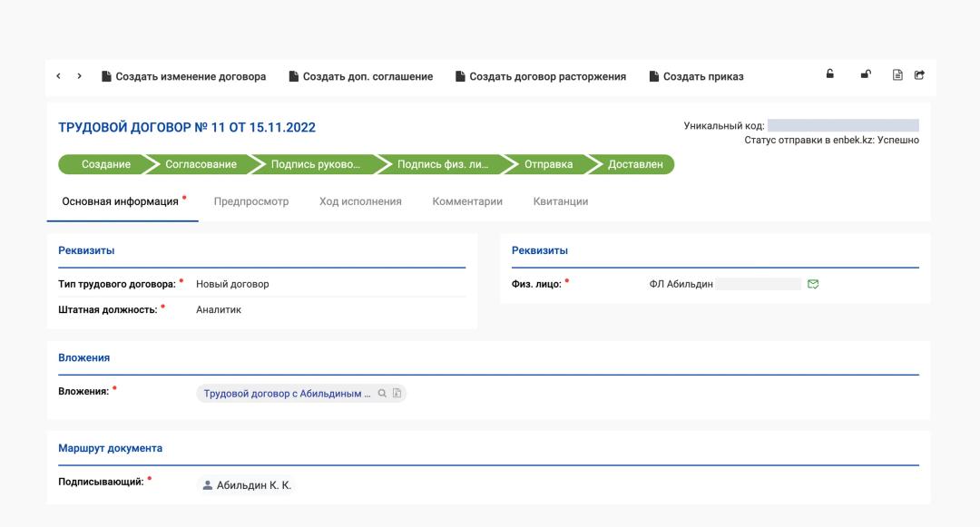Select the Согласование workflow stage
The image size is (980, 527).
(x=201, y=164)
